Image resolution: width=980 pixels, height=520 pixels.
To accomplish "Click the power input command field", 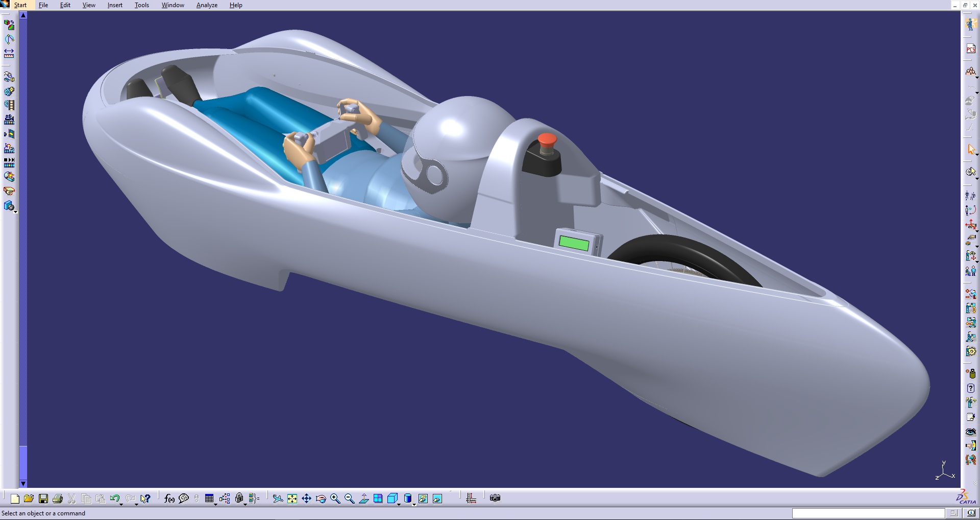I will [868, 513].
